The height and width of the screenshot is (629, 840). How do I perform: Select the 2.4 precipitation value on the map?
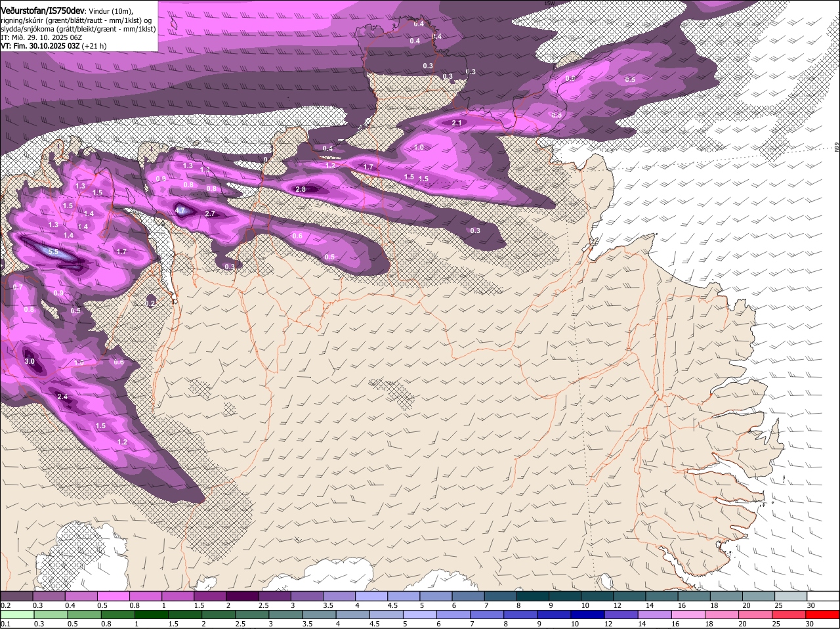click(62, 397)
